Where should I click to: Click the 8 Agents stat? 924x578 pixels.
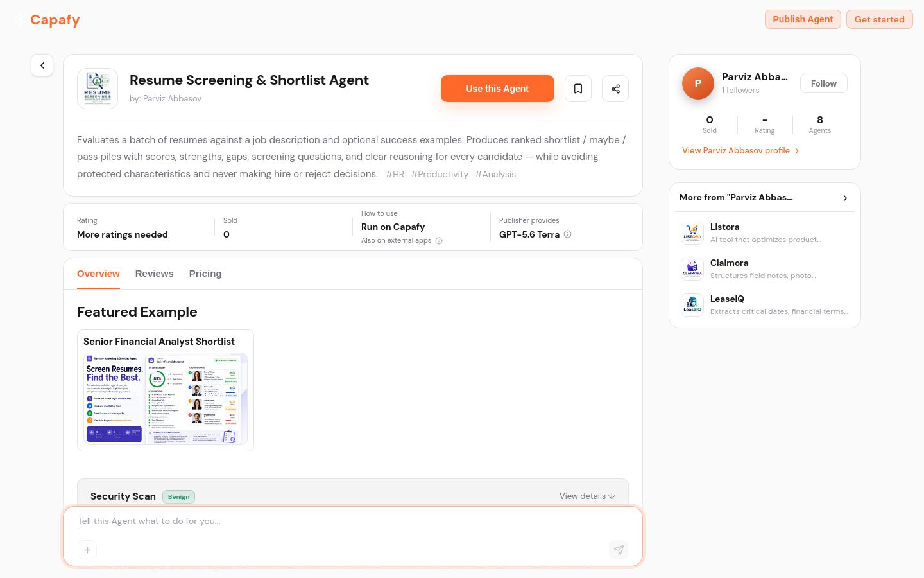[820, 124]
